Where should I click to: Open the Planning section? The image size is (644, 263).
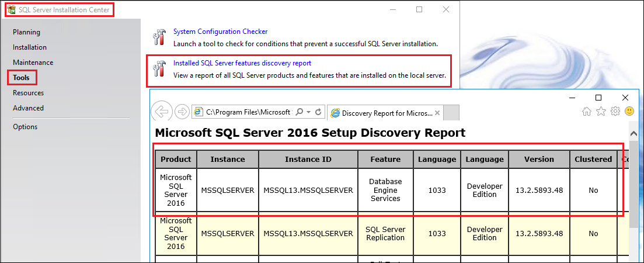point(26,32)
